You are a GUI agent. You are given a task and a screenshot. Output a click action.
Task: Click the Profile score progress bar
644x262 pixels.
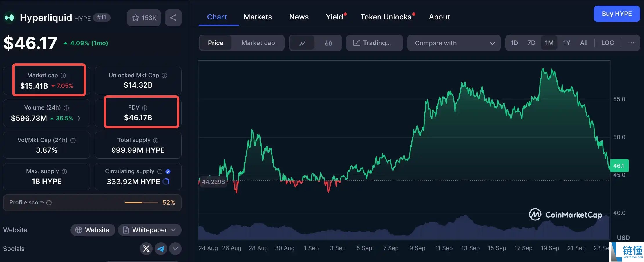point(141,203)
